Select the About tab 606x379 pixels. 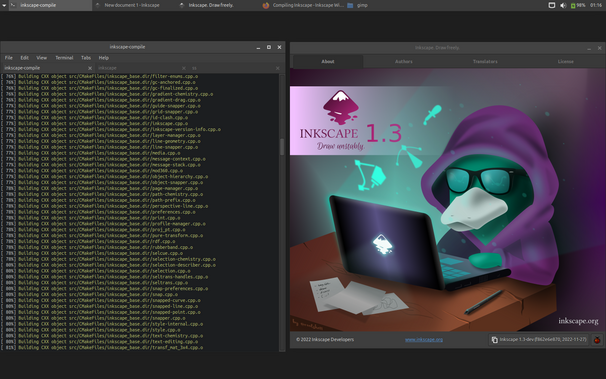click(x=328, y=61)
